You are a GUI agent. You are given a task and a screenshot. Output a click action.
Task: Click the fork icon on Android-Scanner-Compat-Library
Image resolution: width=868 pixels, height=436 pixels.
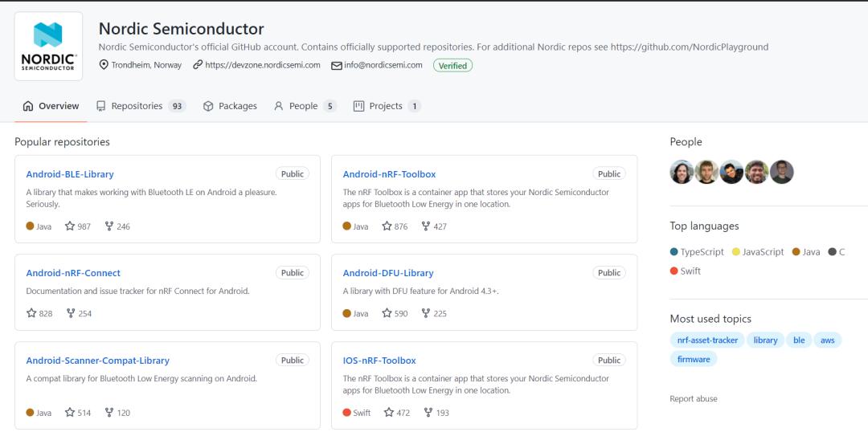[109, 412]
